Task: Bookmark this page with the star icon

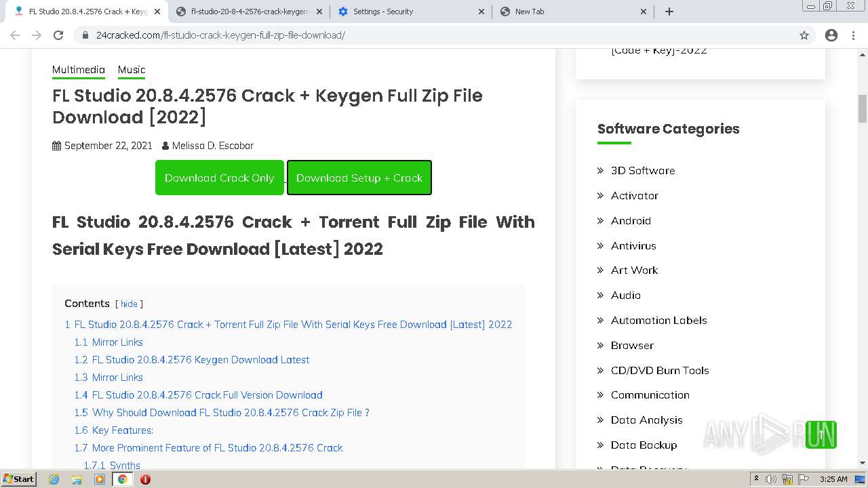Action: pos(804,35)
